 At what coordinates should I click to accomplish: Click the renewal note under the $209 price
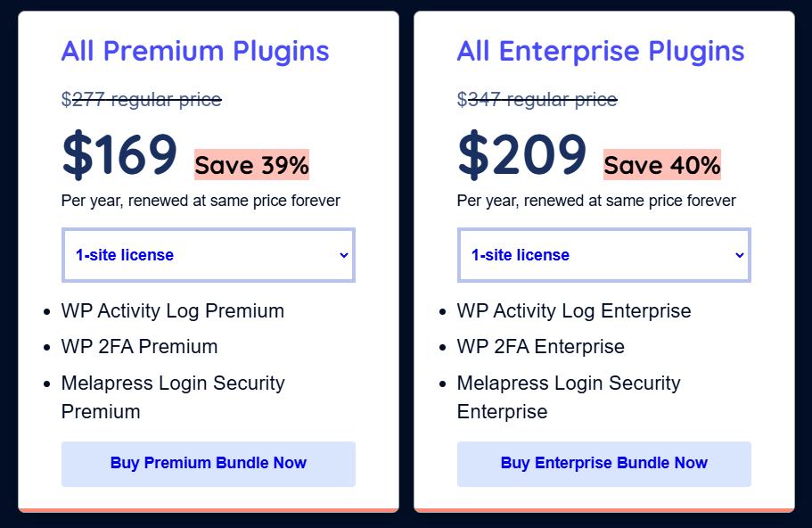[x=596, y=201]
